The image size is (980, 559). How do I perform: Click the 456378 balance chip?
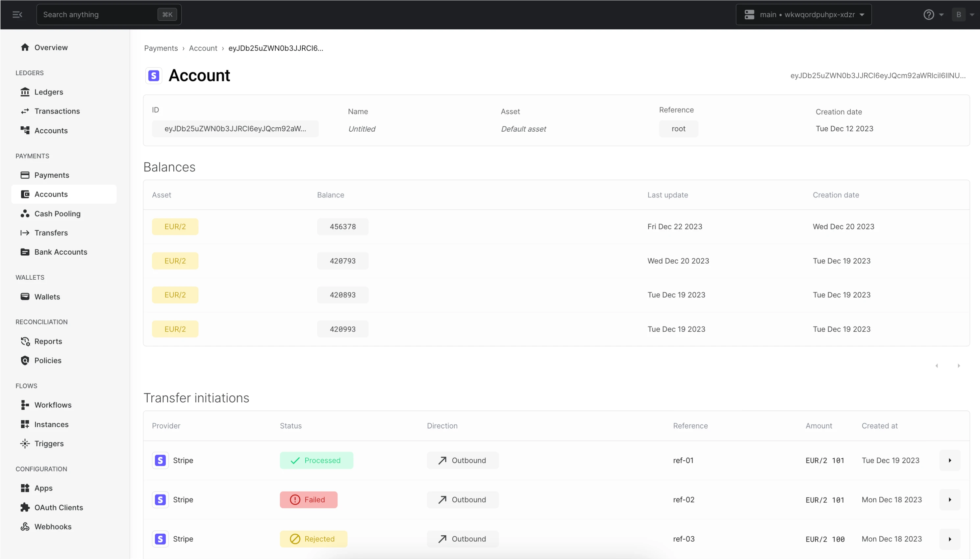coord(342,226)
